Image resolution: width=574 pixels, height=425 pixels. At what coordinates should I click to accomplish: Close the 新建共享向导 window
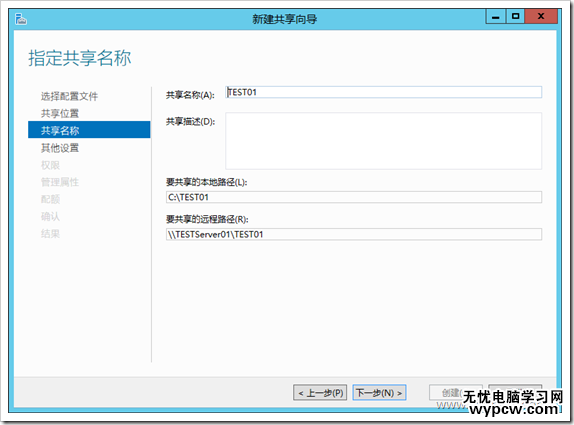click(541, 16)
